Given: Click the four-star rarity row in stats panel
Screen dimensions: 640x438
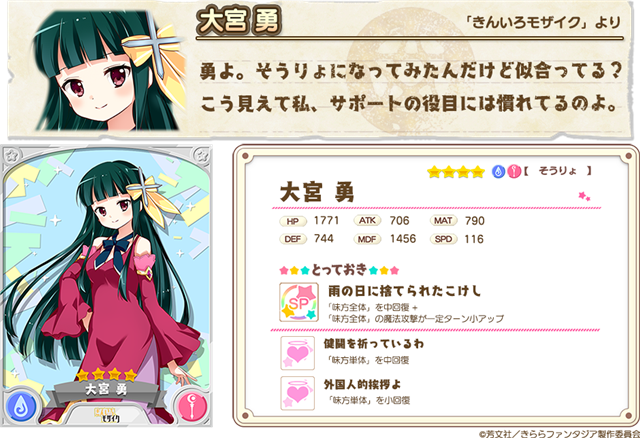Looking at the screenshot, I should [456, 172].
